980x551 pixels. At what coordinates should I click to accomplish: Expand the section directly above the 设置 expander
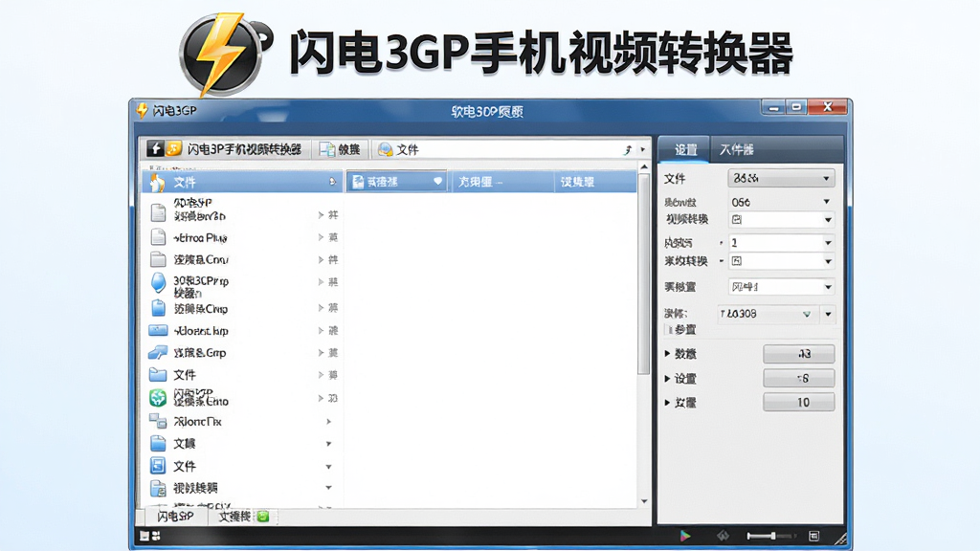click(667, 354)
